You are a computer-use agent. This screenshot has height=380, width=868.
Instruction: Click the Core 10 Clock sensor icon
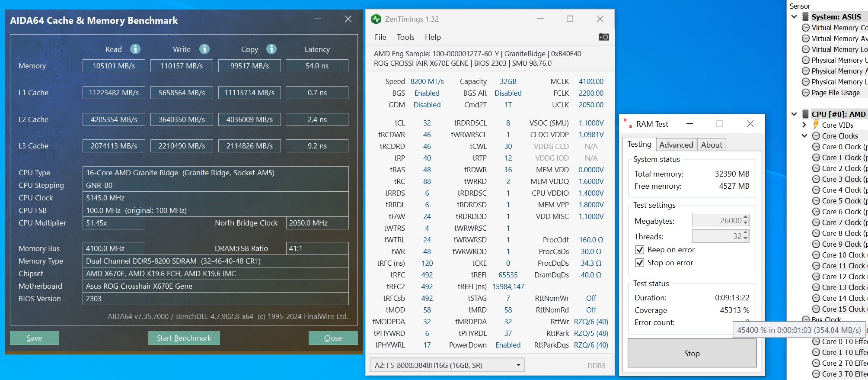[x=816, y=255]
